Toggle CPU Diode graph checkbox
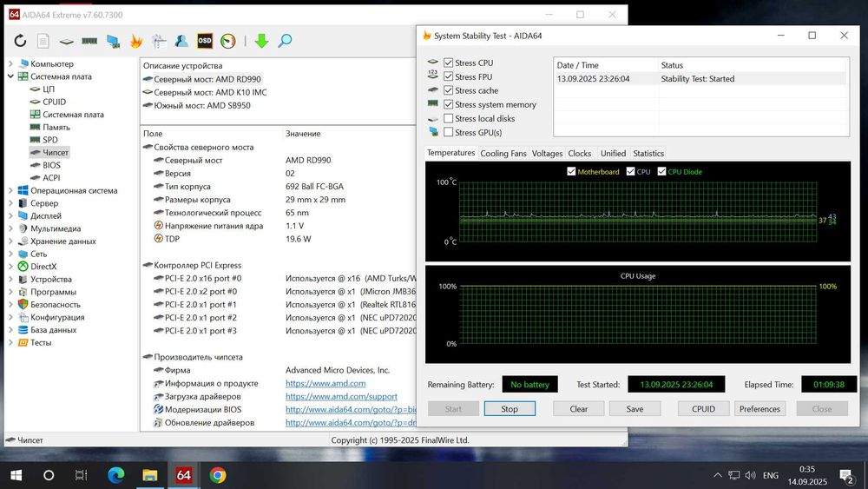The height and width of the screenshot is (489, 868). click(661, 172)
